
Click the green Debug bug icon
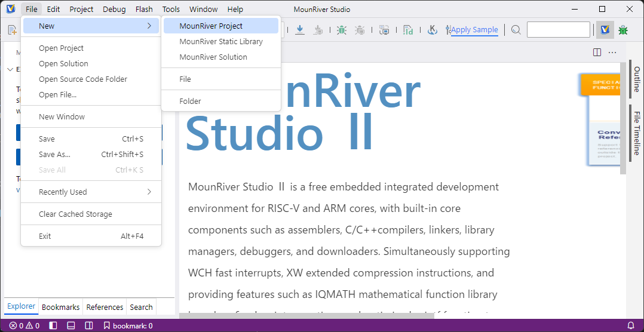click(x=341, y=30)
